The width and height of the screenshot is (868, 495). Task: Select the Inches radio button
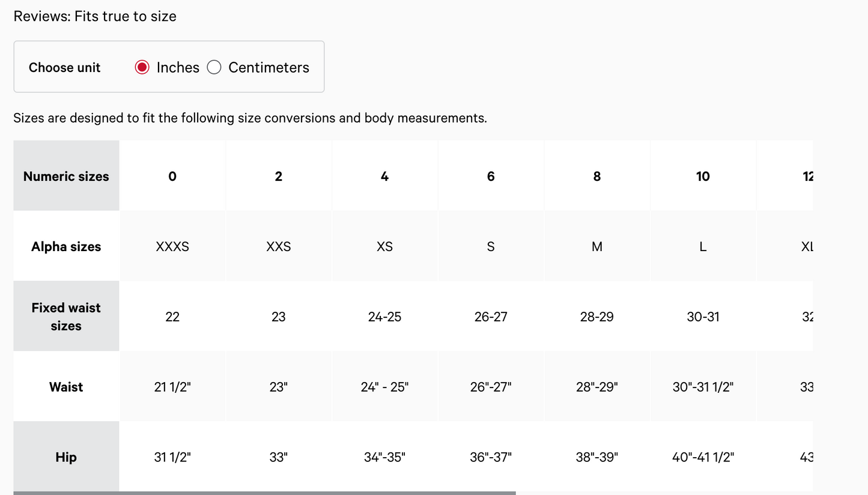pos(142,67)
